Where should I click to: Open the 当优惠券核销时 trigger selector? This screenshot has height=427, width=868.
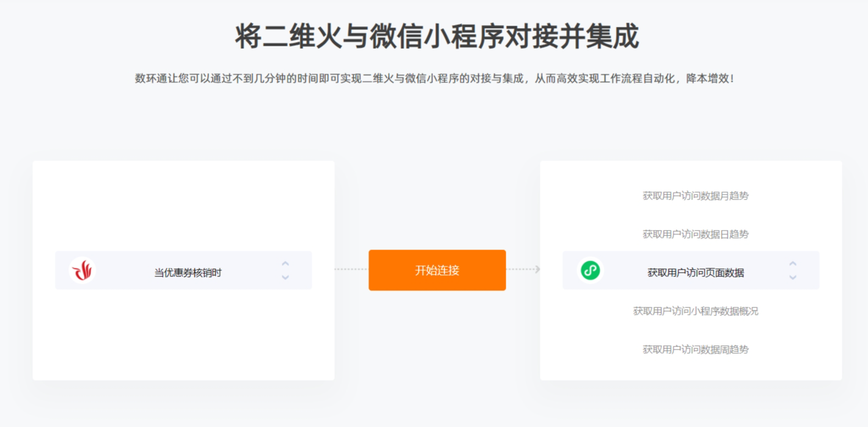pos(184,270)
